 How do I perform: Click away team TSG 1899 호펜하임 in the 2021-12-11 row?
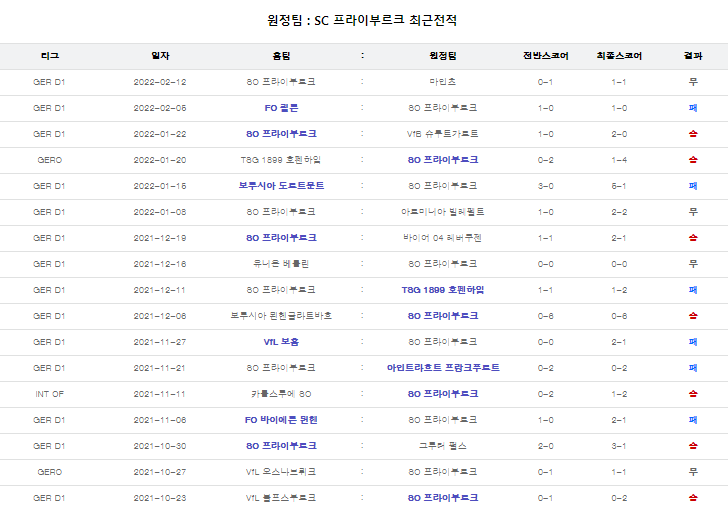click(442, 290)
